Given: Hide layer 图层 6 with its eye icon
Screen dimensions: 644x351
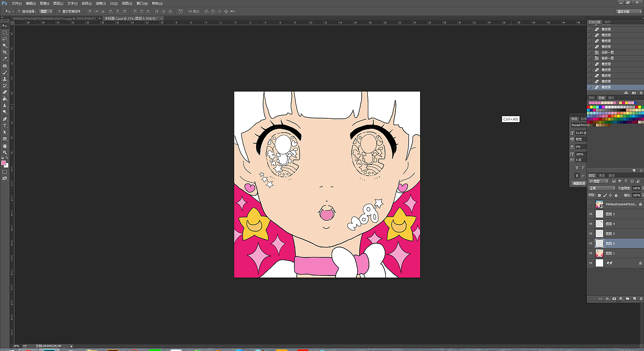Looking at the screenshot, I should [x=591, y=243].
